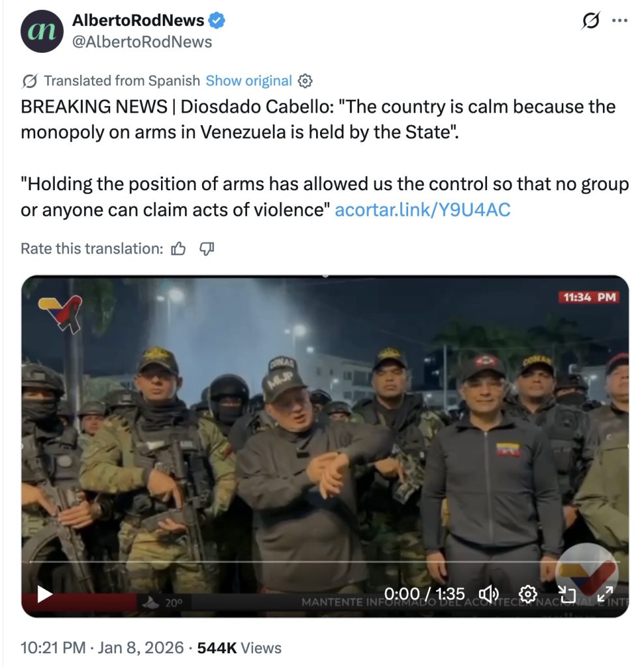The image size is (644, 667).
Task: Click the Grok translated icon beside text
Action: (30, 81)
